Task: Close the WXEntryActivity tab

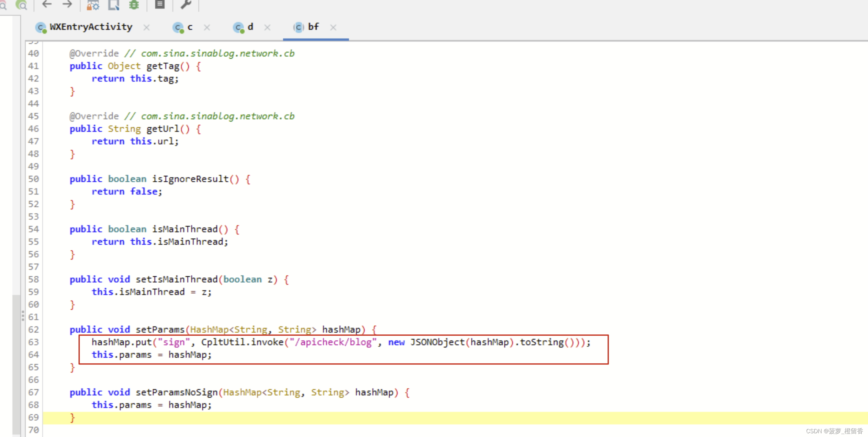Action: (x=146, y=28)
